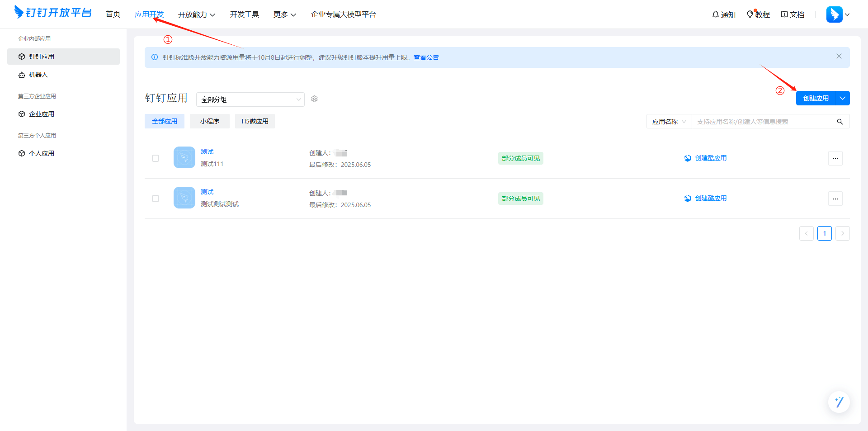Open the 应用名称 search type dropdown
868x431 pixels.
point(669,122)
